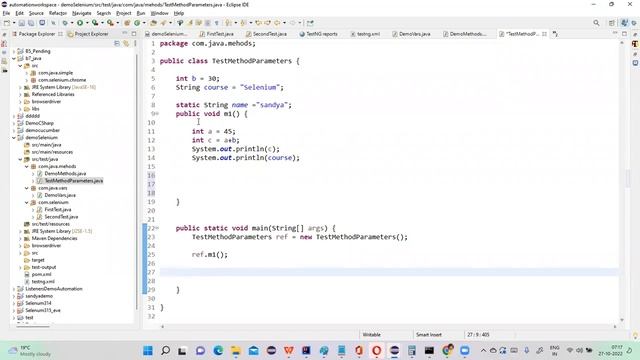Open the Mail app from taskbar
640x360 pixels.
pos(253,350)
